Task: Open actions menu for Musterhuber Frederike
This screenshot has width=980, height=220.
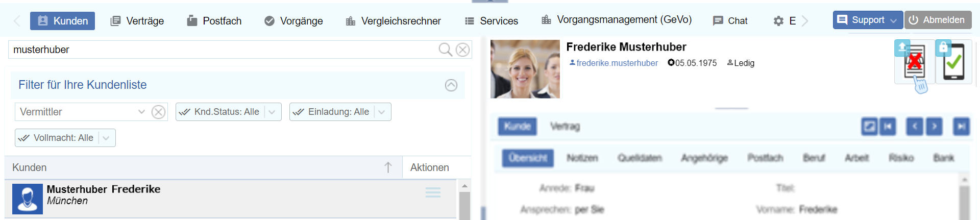Action: click(433, 192)
